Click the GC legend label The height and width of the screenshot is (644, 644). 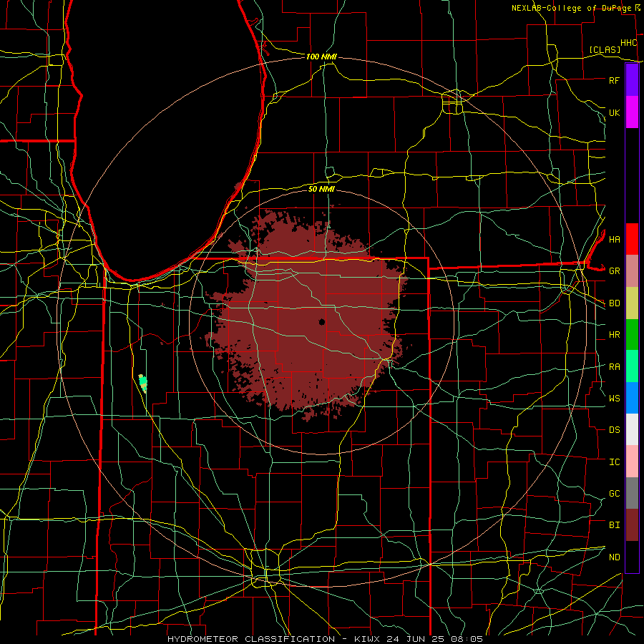(x=614, y=493)
